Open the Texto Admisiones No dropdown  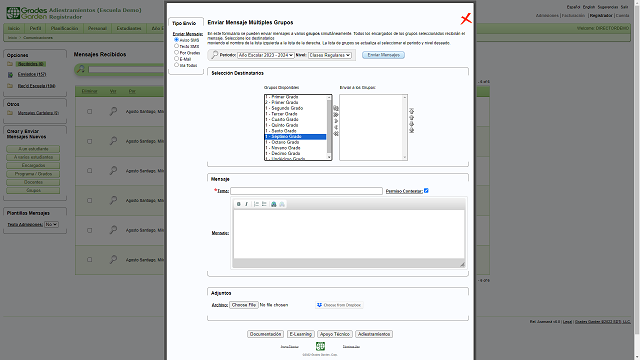[x=51, y=224]
